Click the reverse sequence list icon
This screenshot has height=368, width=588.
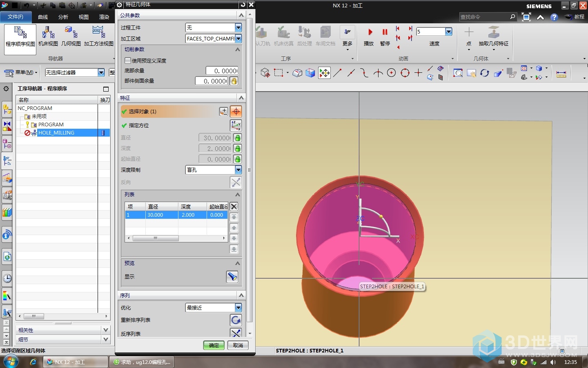pyautogui.click(x=236, y=333)
